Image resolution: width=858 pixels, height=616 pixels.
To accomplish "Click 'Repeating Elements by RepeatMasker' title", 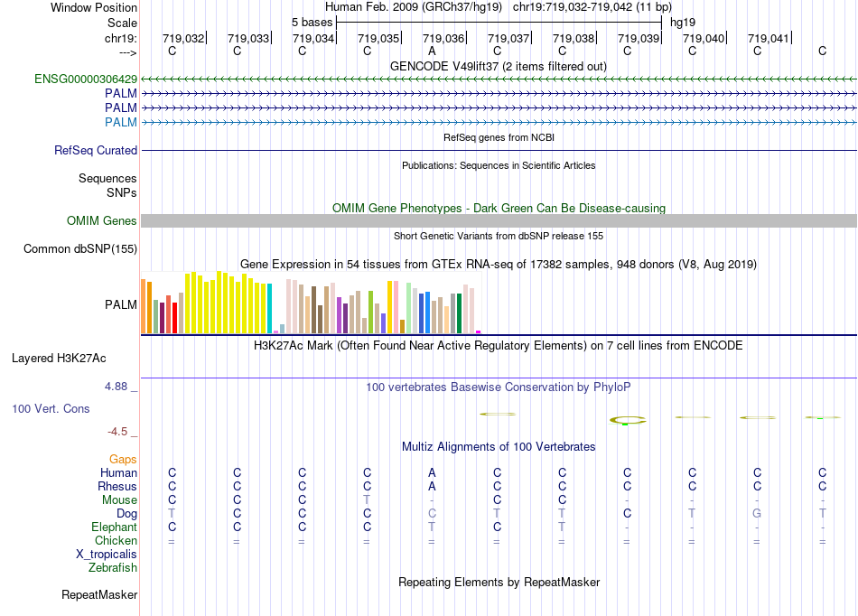I will (x=499, y=582).
